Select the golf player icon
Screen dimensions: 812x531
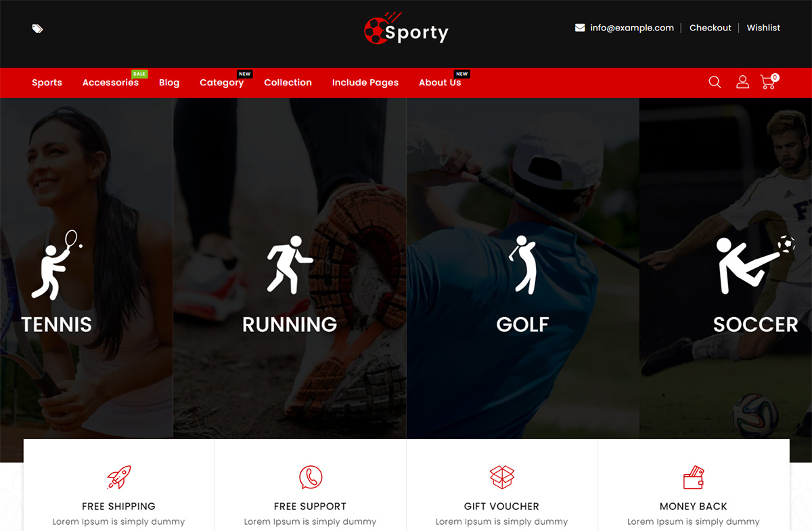click(x=522, y=264)
